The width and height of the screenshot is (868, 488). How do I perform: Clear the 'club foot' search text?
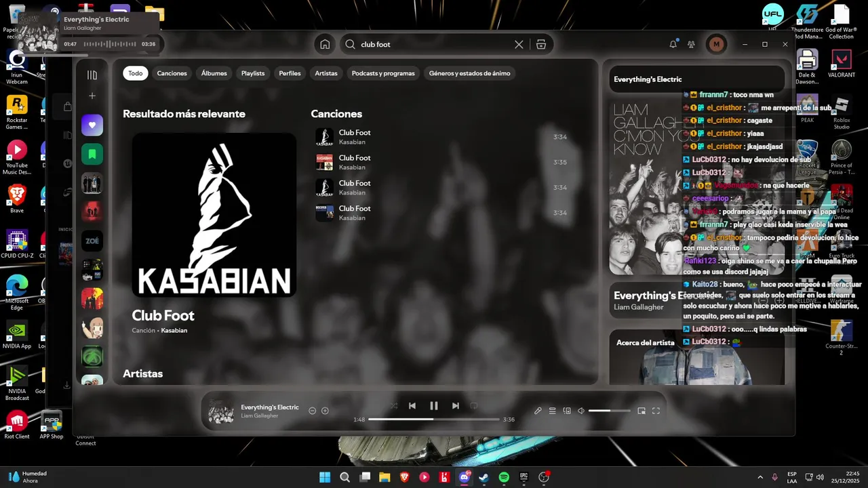pos(519,44)
